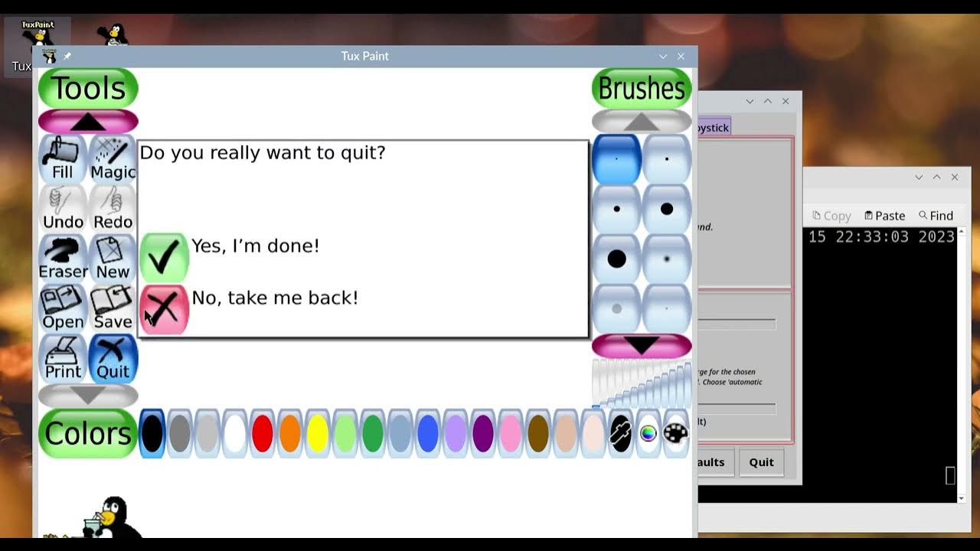980x551 pixels.
Task: Cancel quitting with the pink X button
Action: point(164,309)
